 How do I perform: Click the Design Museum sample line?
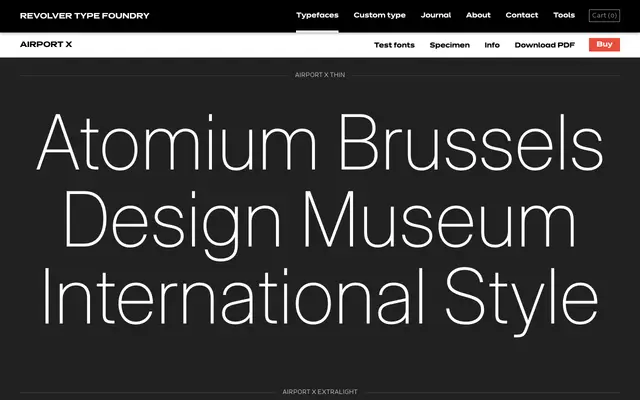pos(320,224)
